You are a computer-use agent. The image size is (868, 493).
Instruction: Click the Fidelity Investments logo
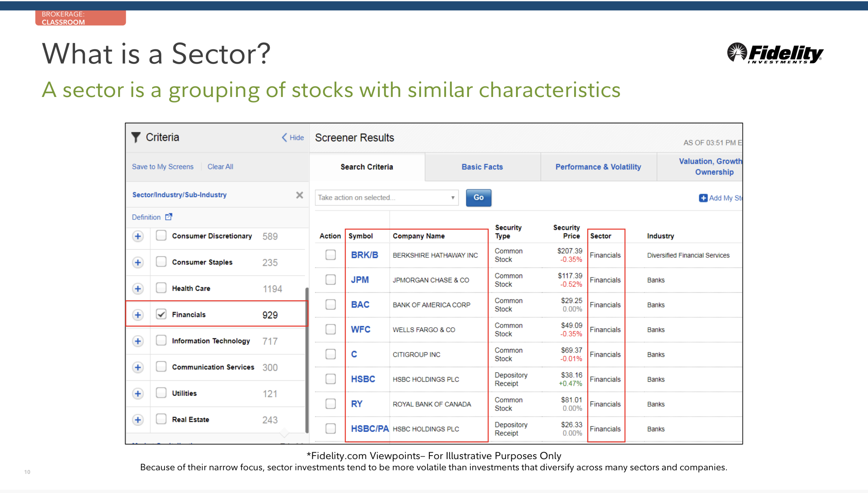coord(775,53)
